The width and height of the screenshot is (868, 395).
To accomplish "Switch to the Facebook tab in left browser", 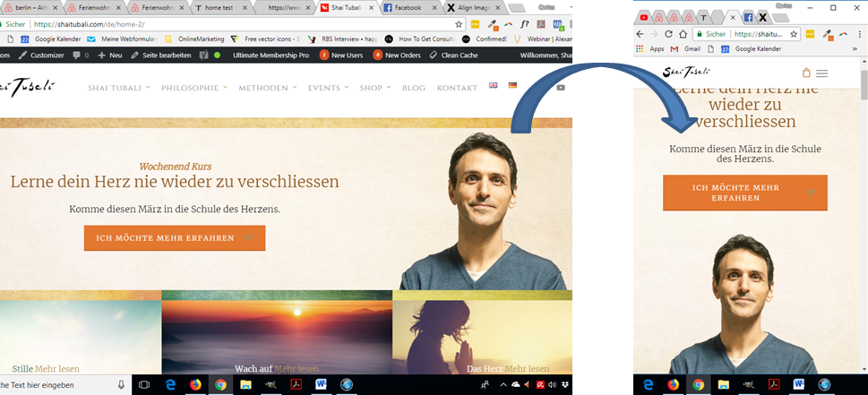I will tap(406, 7).
